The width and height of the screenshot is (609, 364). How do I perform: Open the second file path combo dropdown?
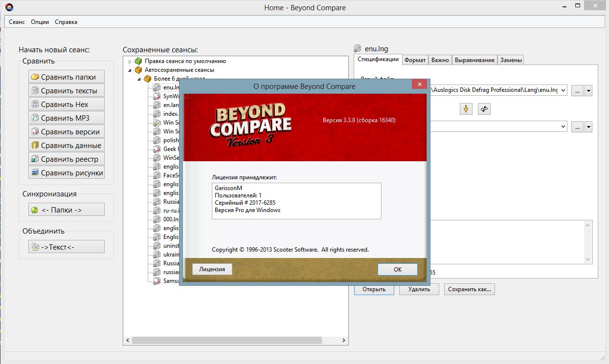click(563, 127)
